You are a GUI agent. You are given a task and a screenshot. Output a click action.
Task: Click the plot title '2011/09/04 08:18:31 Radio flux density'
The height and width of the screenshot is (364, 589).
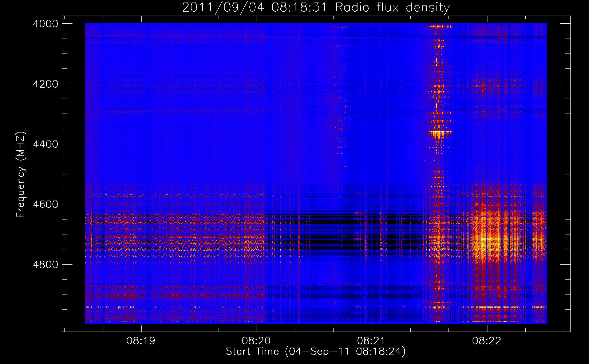[316, 8]
